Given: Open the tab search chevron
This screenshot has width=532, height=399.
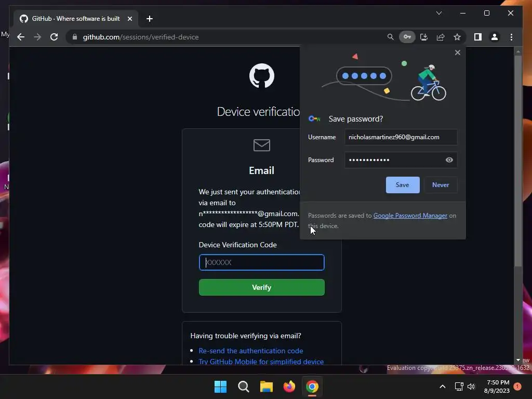Looking at the screenshot, I should [x=438, y=13].
